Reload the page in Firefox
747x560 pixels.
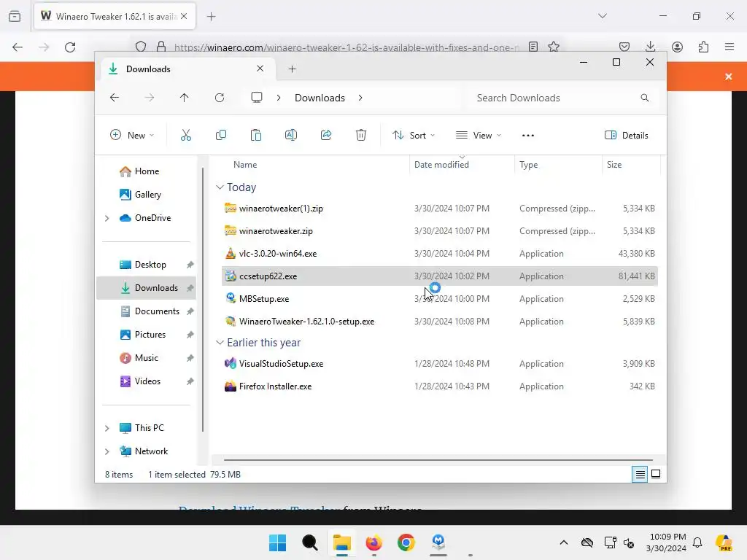(70, 47)
